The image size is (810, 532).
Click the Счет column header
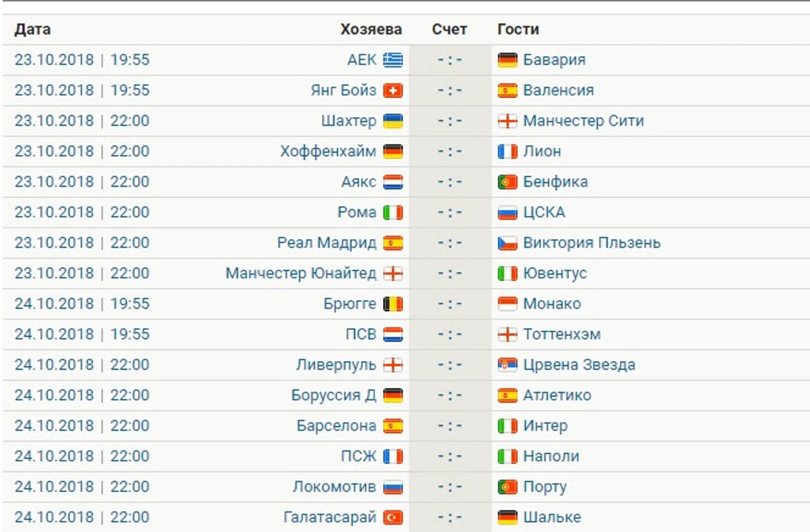click(449, 29)
